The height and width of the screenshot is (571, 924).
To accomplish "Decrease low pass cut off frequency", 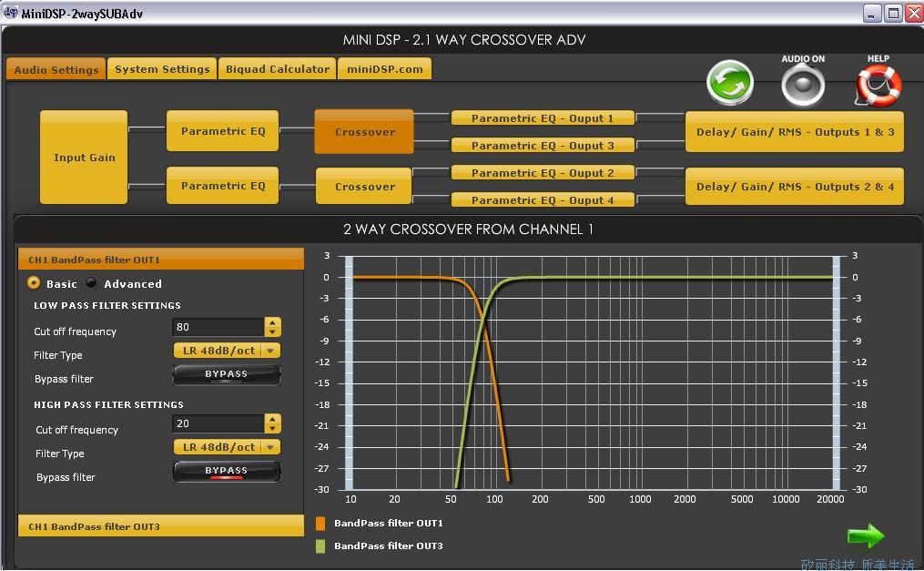I will pos(272,331).
